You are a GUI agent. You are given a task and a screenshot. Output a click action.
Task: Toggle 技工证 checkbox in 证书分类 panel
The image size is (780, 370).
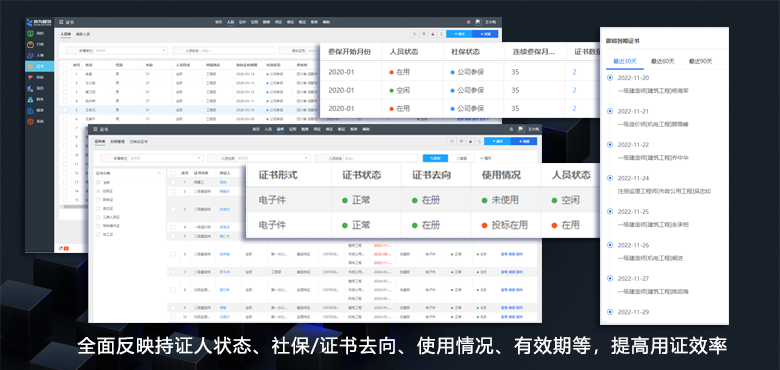click(x=98, y=234)
